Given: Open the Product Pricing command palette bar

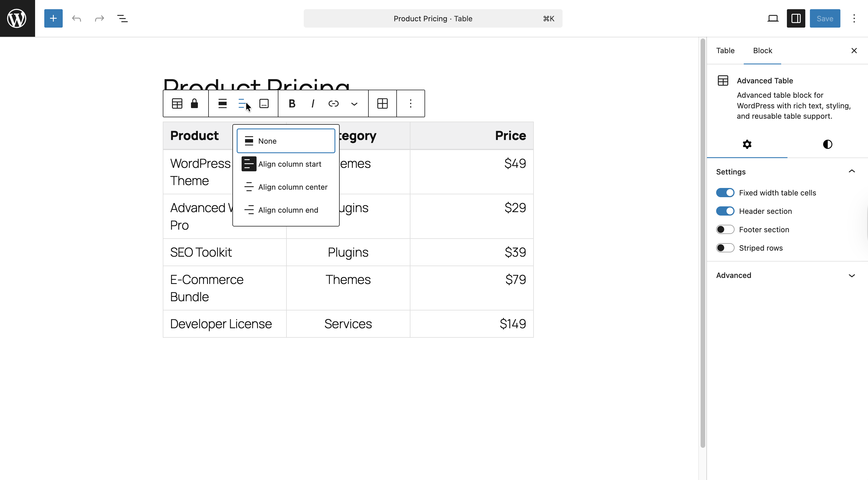Looking at the screenshot, I should [433, 18].
